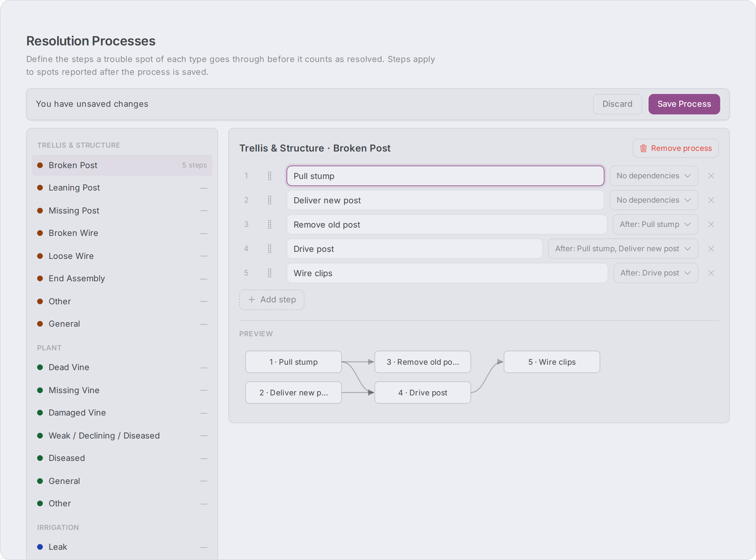Click Remove process button
The height and width of the screenshot is (560, 756).
tap(676, 148)
